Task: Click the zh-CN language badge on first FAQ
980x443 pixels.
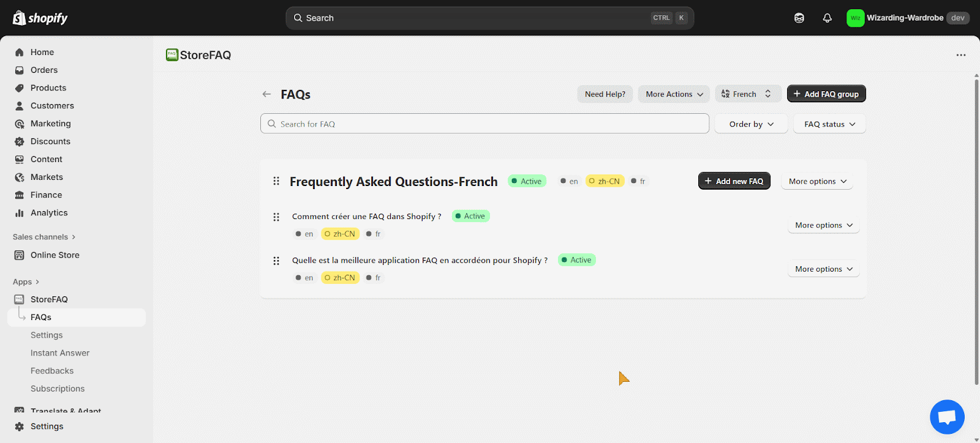Action: tap(339, 233)
